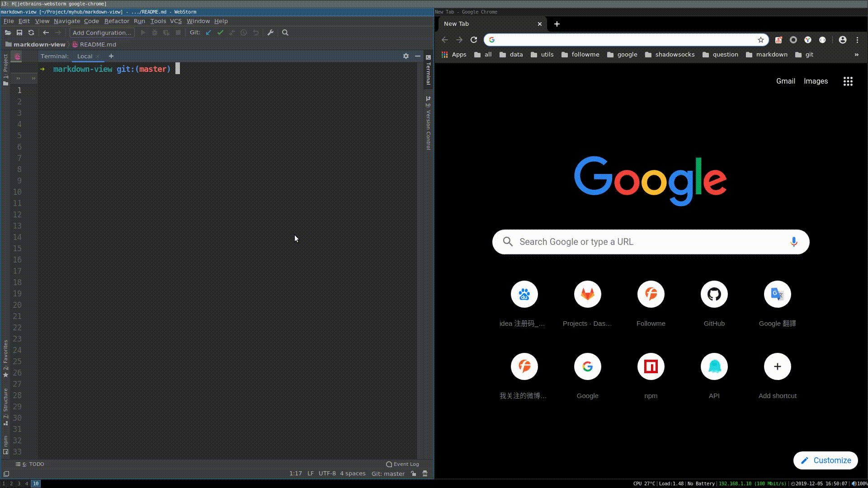868x488 pixels.
Task: Click the Search Everywhere magnifier icon
Action: (285, 33)
